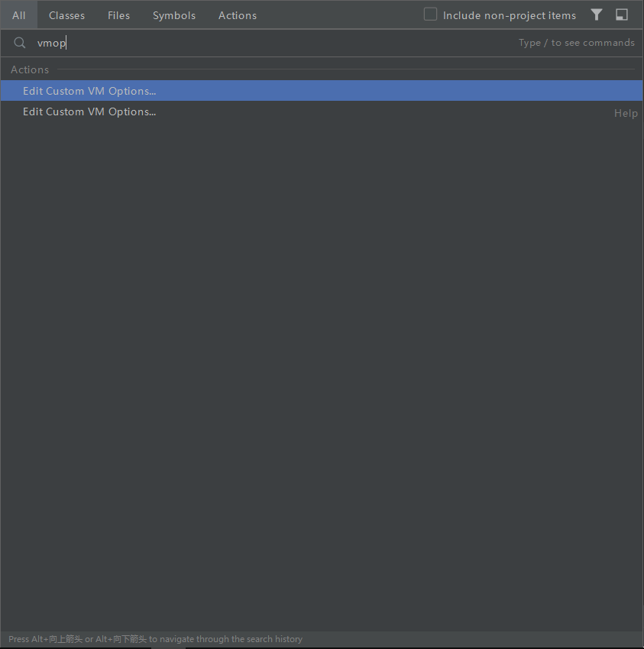Switch to the All tab
The height and width of the screenshot is (649, 644).
click(x=18, y=15)
